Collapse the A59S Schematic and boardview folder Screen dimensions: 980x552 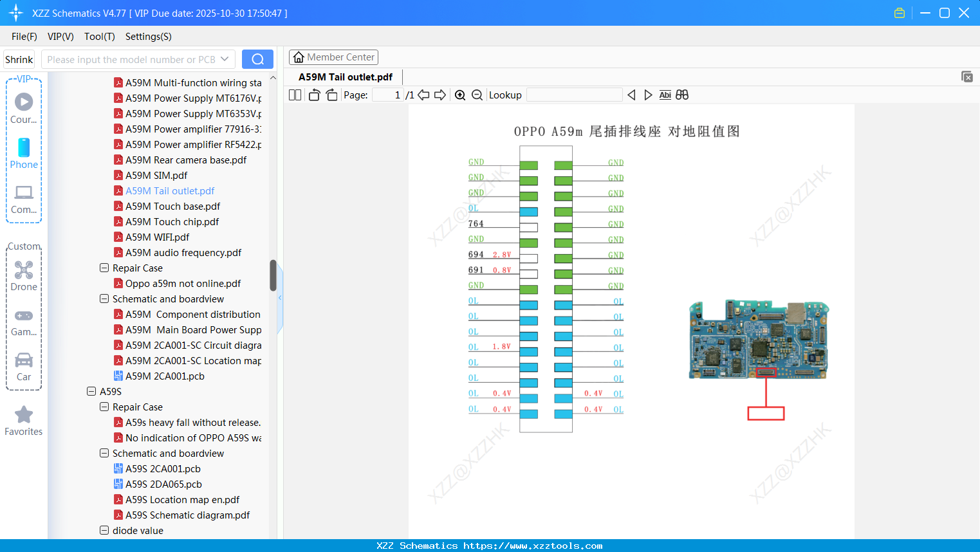click(x=104, y=454)
